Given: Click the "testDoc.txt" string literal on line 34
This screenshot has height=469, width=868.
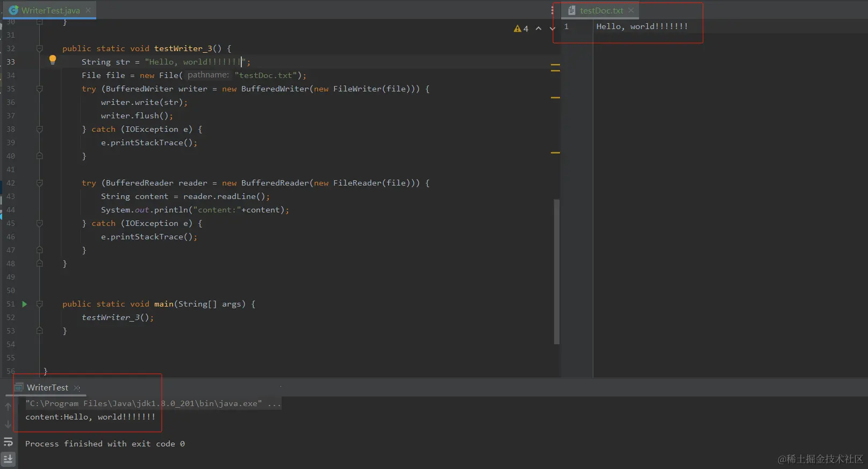Looking at the screenshot, I should pyautogui.click(x=266, y=75).
